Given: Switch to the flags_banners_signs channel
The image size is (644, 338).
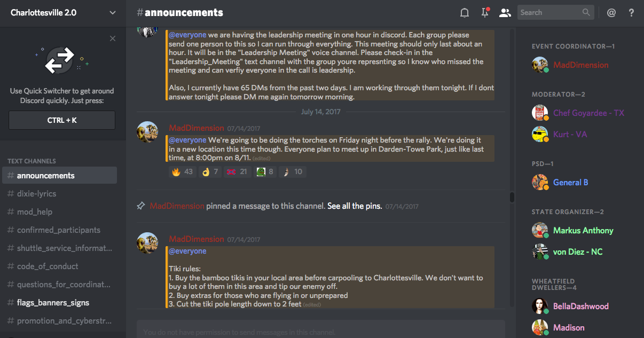Looking at the screenshot, I should [x=53, y=303].
